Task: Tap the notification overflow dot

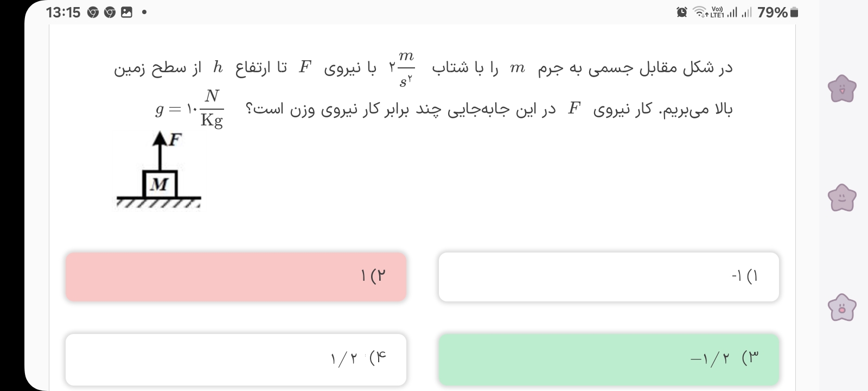Action: [x=144, y=12]
